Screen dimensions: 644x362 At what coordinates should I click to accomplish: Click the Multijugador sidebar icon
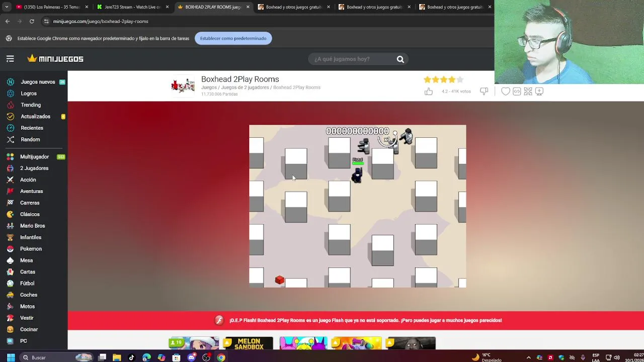pos(10,157)
